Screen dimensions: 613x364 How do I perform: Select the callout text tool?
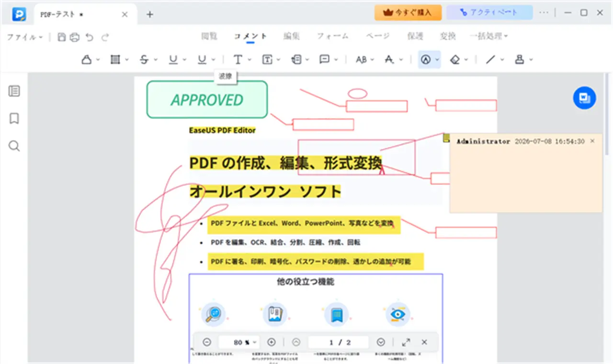296,59
